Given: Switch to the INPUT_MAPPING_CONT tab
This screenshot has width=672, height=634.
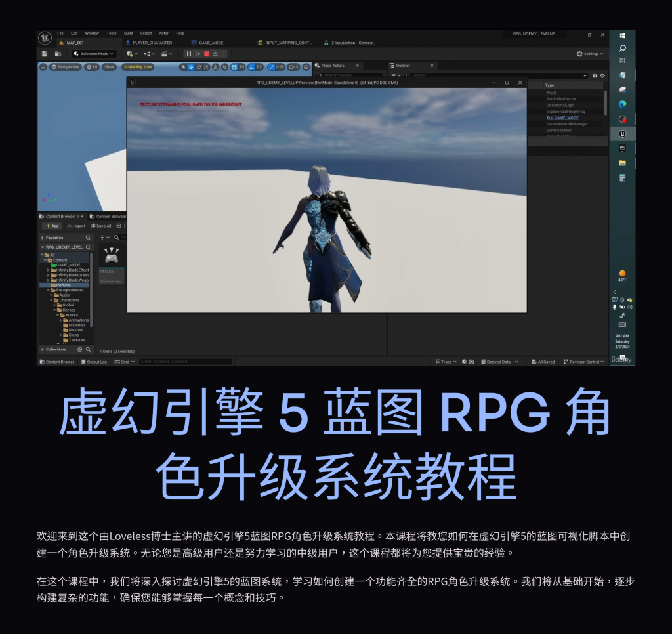Looking at the screenshot, I should 285,43.
